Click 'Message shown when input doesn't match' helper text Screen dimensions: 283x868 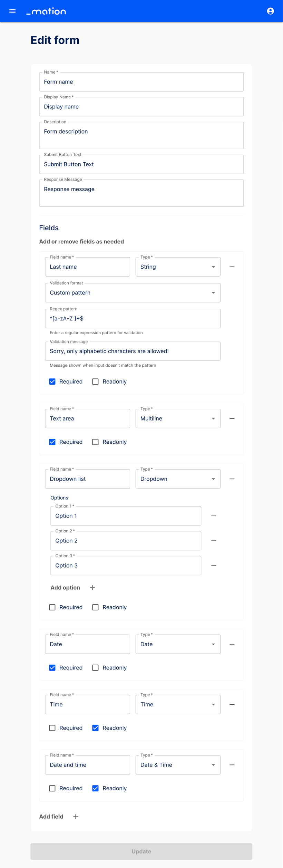(x=103, y=365)
